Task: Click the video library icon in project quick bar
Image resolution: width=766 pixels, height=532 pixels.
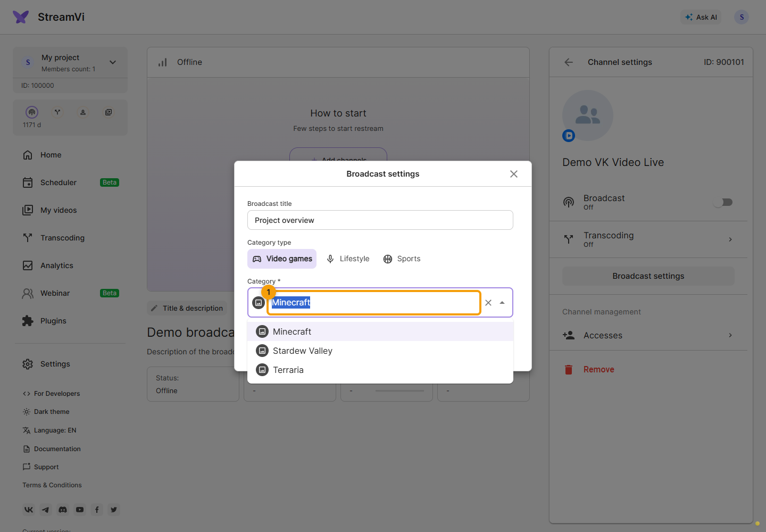Action: point(109,112)
